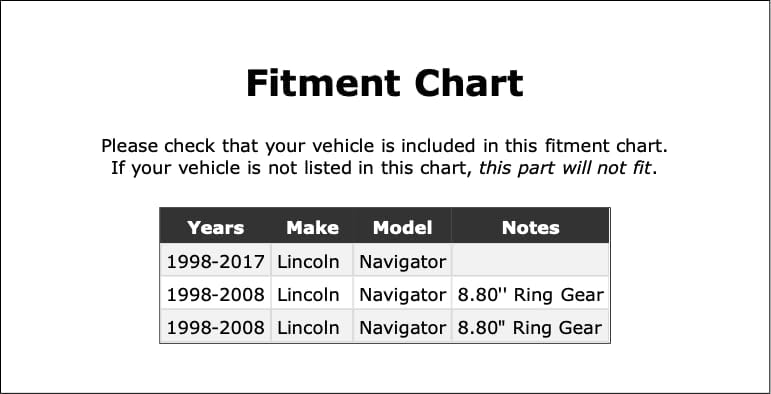The image size is (771, 394).
Task: Select the Years column header
Action: click(215, 228)
